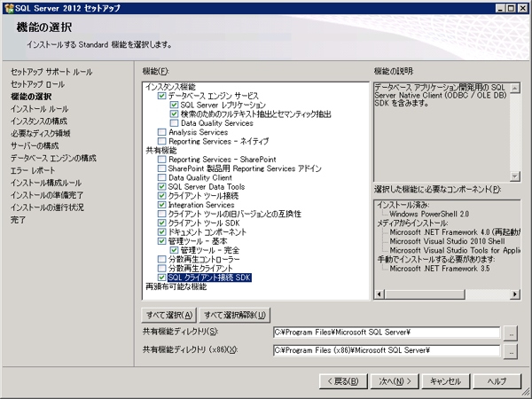Viewport: 532px width, 399px height.
Task: Uncheck Integration Services checkbox
Action: (x=162, y=205)
